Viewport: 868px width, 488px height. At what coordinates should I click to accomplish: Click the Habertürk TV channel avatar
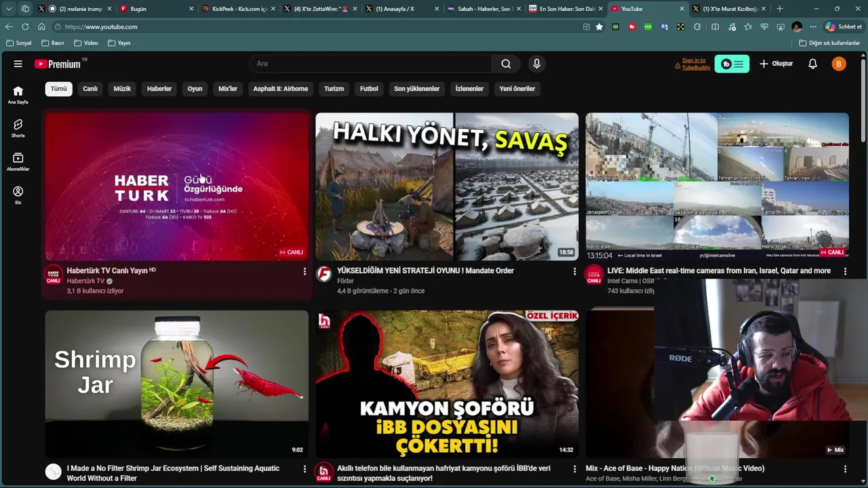pyautogui.click(x=54, y=275)
